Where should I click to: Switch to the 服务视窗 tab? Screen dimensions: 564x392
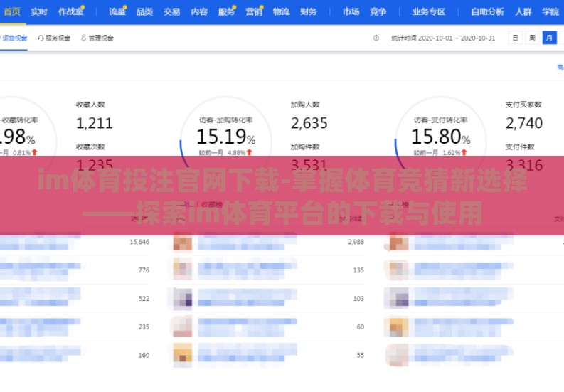(58, 38)
